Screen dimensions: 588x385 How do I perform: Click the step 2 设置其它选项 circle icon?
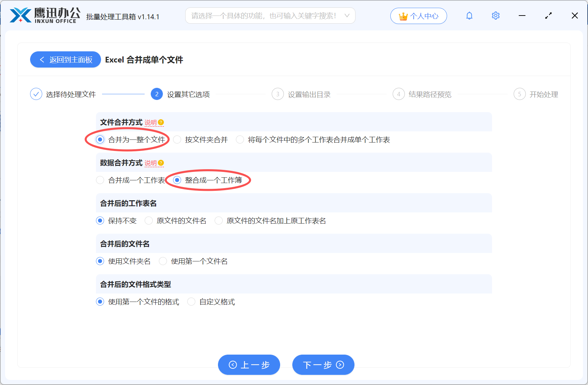tap(156, 94)
